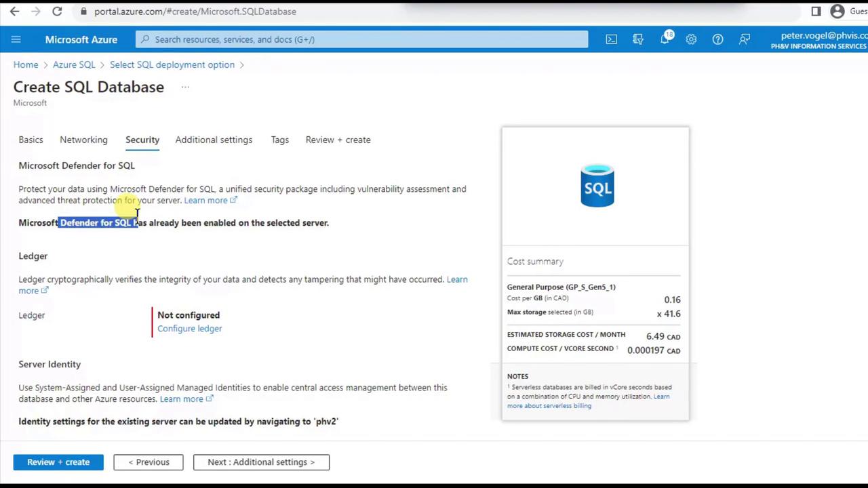Click the 'NOTES' label in cost card
The image size is (868, 488).
click(517, 376)
